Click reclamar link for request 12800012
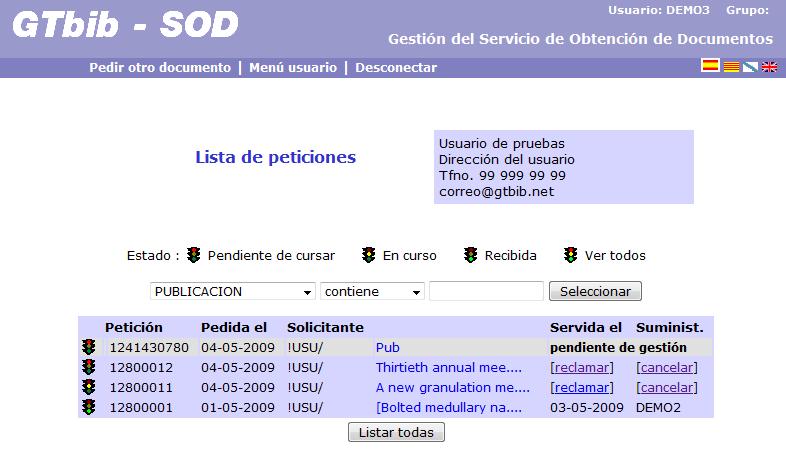Screen dimensions: 786x470 click(581, 368)
